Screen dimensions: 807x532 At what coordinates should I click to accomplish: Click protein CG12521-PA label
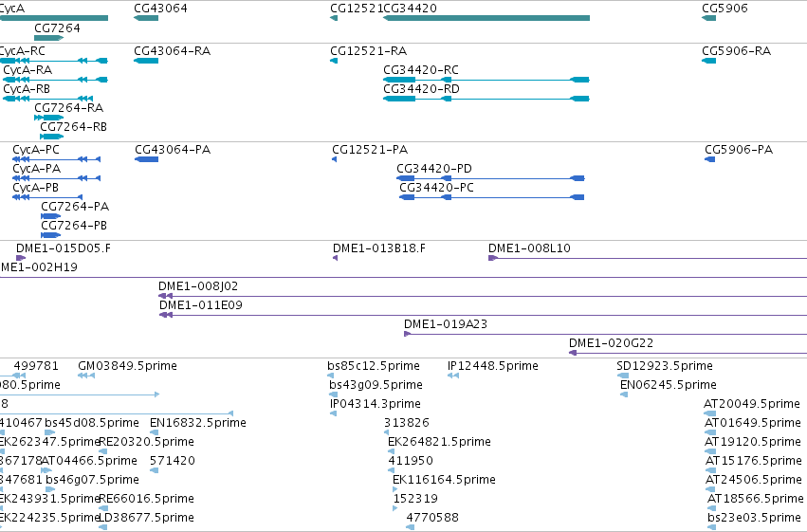[370, 150]
